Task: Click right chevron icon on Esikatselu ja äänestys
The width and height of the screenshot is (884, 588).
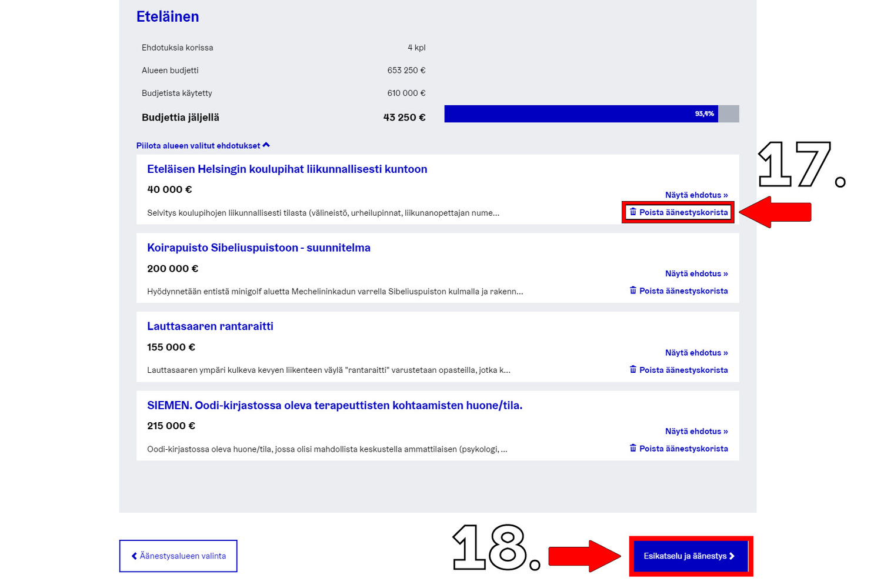Action: (x=732, y=556)
